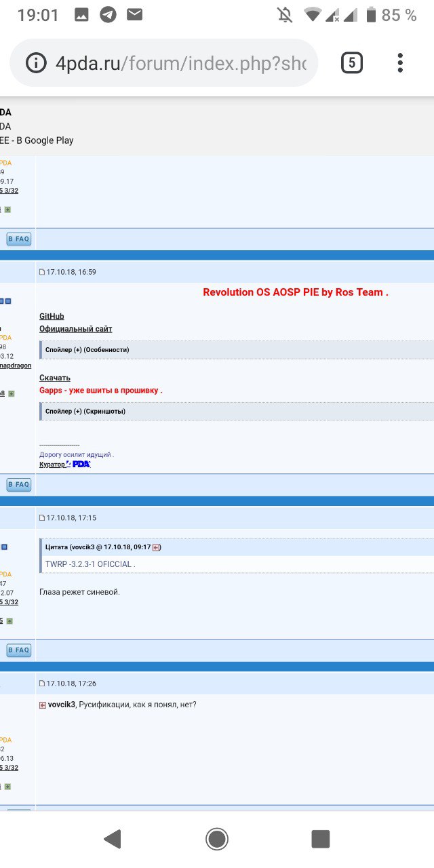
Task: Tap the Revolution OS AOSP PIE red heading
Action: click(x=296, y=292)
